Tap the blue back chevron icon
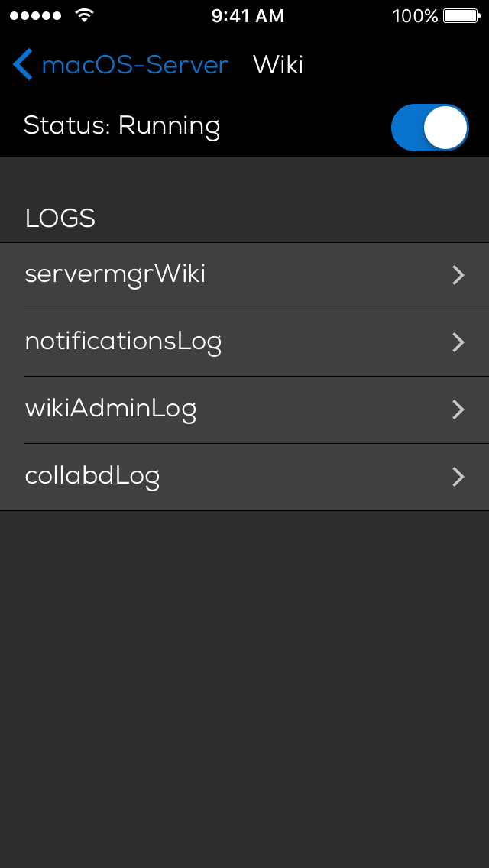The image size is (489, 868). pos(23,65)
